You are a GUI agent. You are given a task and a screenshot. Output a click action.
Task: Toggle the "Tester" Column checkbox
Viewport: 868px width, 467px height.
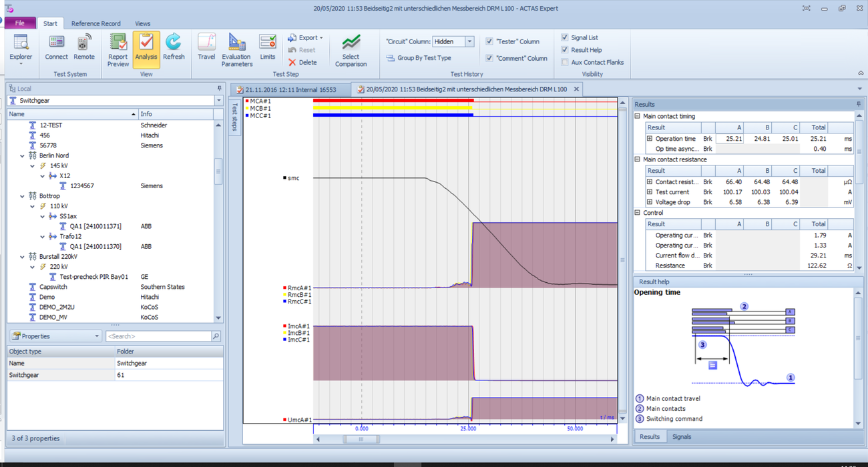489,41
